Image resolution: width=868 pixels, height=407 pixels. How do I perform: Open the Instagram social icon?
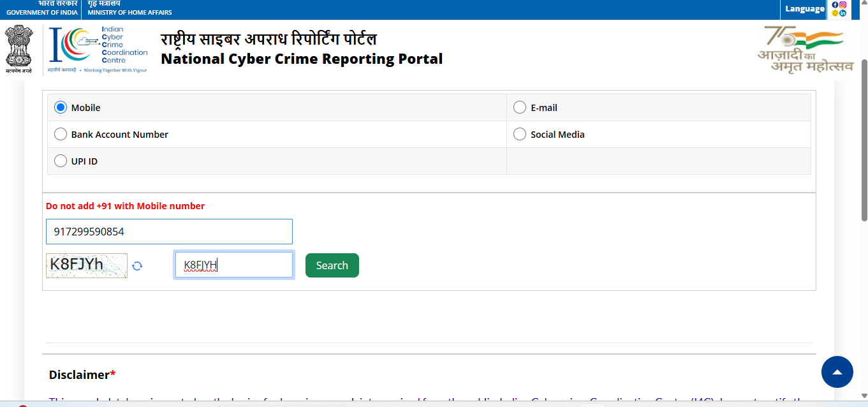click(842, 4)
